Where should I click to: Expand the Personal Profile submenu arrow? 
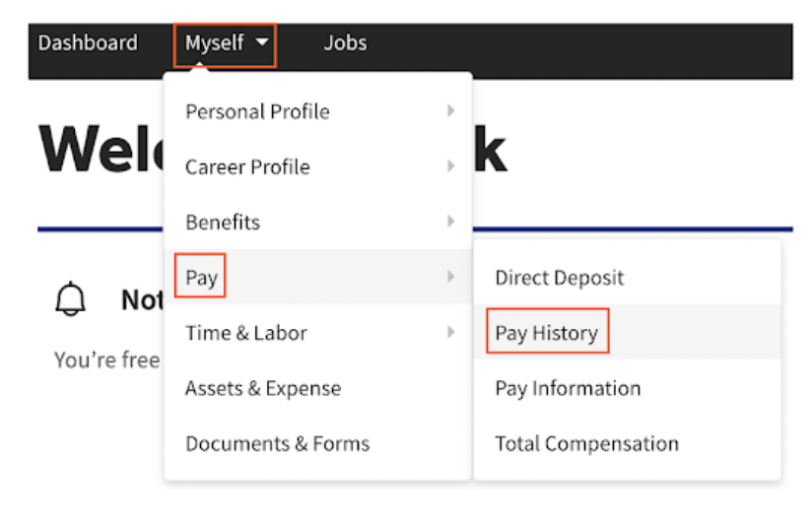(x=450, y=111)
